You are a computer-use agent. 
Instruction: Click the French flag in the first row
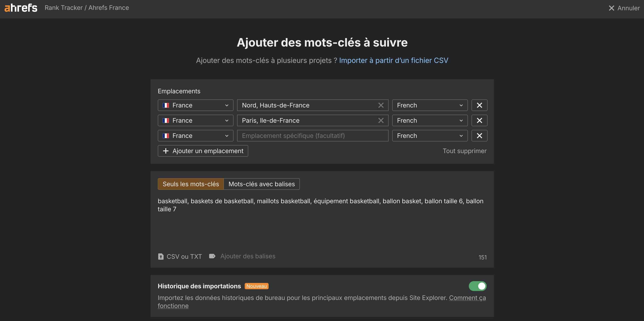pos(166,105)
